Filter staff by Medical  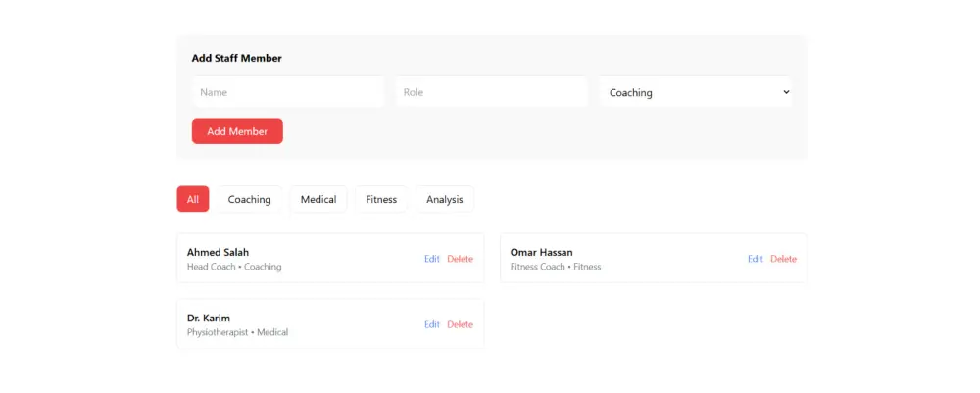tap(318, 199)
